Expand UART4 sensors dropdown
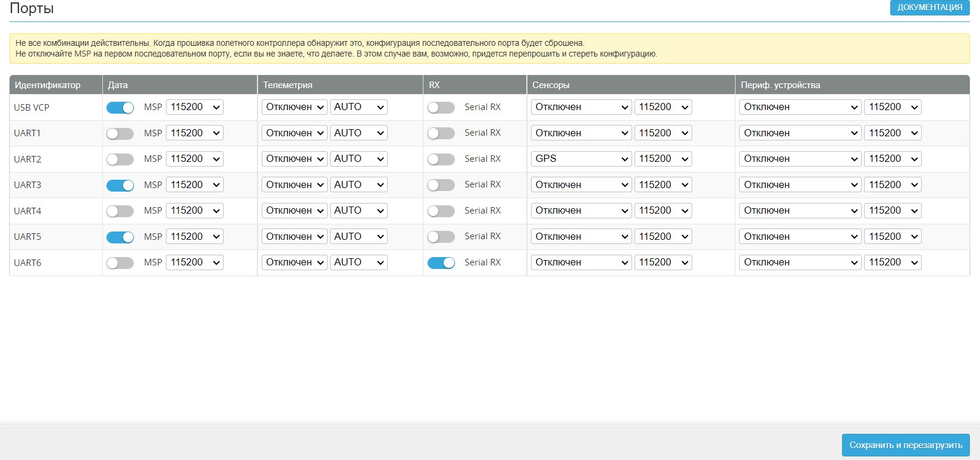 click(580, 211)
